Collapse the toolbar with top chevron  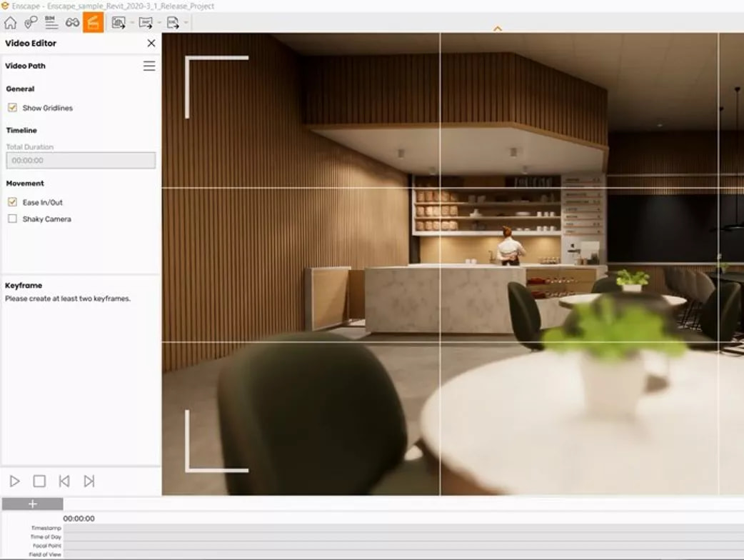(x=497, y=29)
